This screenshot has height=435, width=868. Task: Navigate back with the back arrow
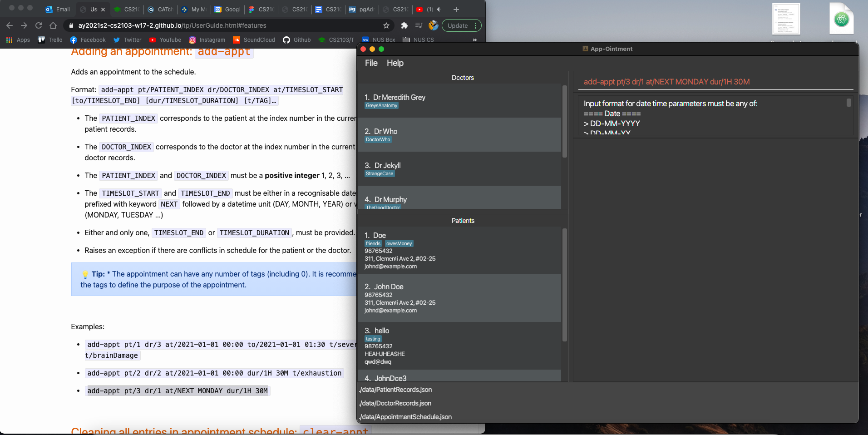pos(10,25)
